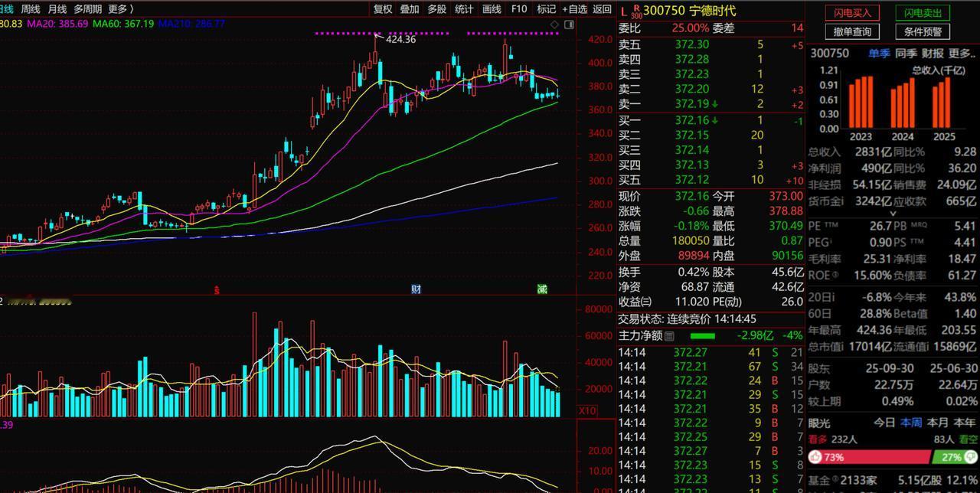Select 今日 in the 眼光 section
This screenshot has height=493, width=980.
click(x=884, y=423)
